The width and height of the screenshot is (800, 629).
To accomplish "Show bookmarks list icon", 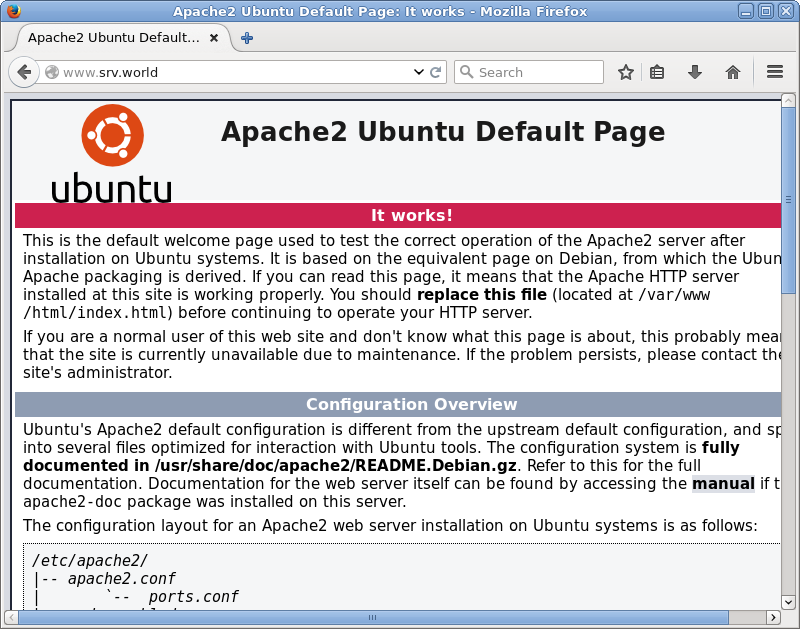I will [657, 72].
